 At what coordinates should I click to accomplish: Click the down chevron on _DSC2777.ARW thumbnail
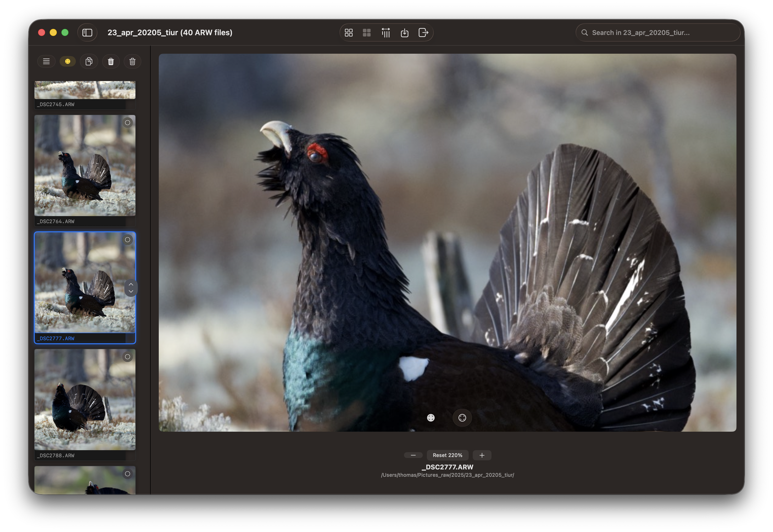pos(131,291)
